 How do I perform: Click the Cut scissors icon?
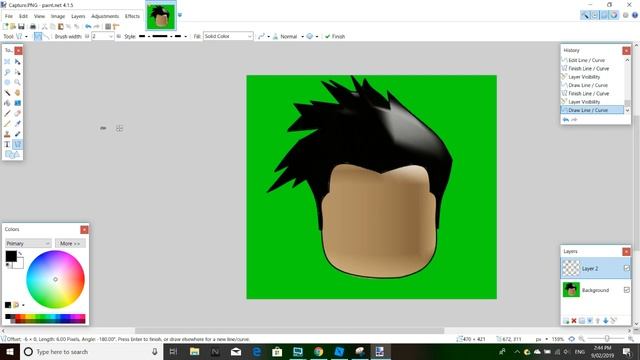coord(44,27)
